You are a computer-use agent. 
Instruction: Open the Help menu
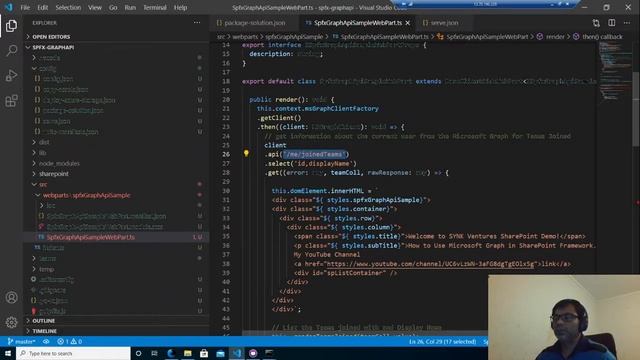tap(180, 7)
